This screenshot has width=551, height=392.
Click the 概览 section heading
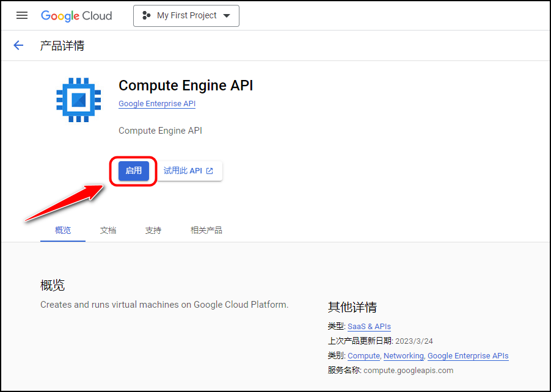(53, 285)
